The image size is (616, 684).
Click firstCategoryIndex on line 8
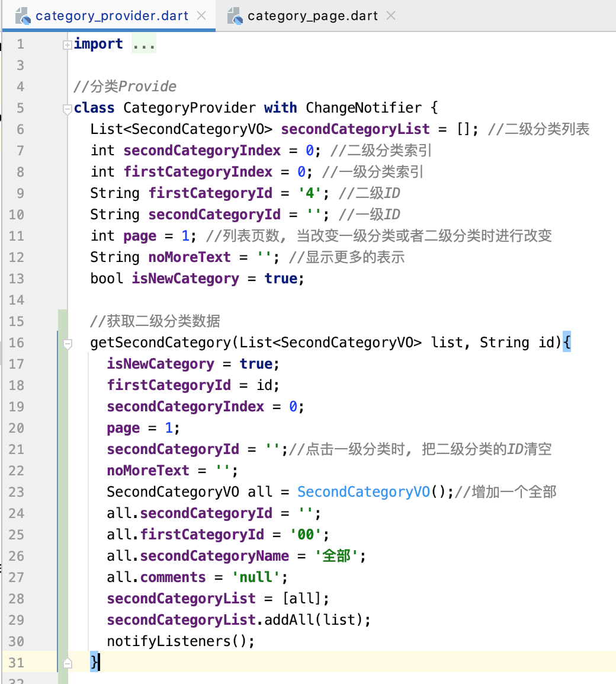pyautogui.click(x=198, y=172)
